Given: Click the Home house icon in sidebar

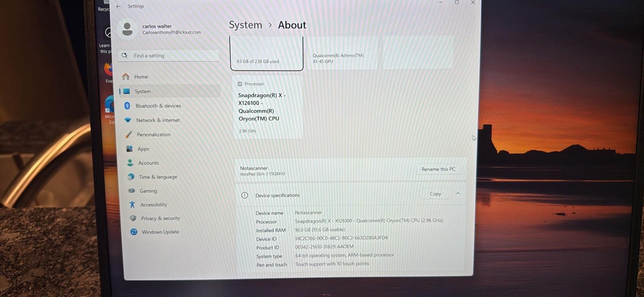Looking at the screenshot, I should [126, 77].
